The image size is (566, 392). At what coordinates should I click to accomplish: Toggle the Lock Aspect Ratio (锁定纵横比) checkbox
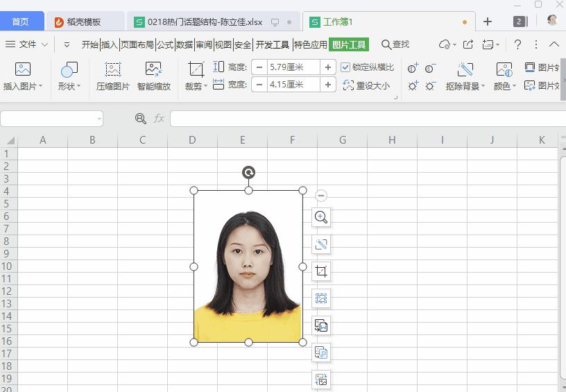tap(345, 67)
